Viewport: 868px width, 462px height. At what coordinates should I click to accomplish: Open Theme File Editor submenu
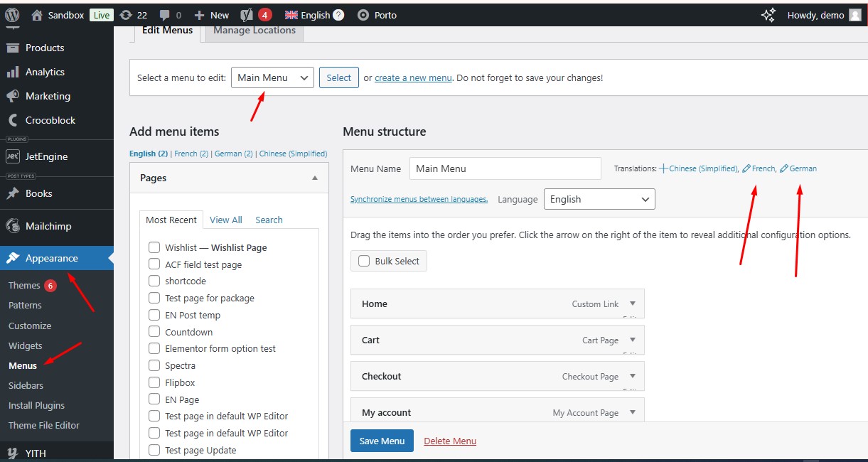pos(44,425)
